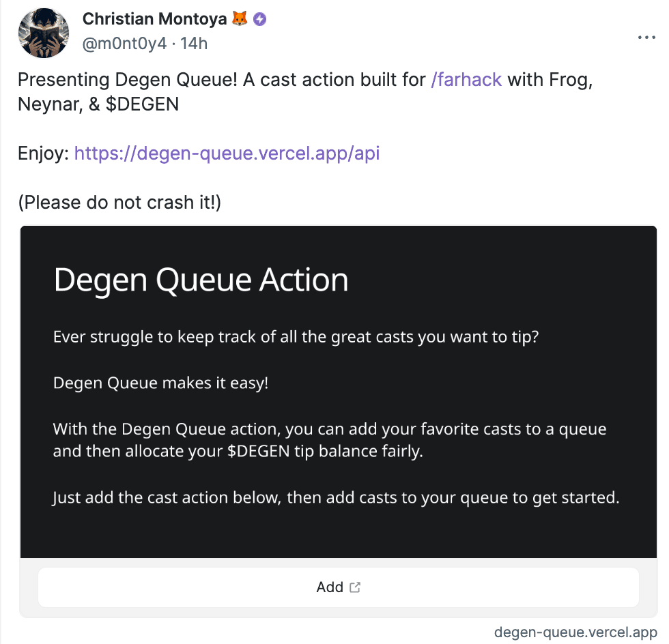Click the '$DEGEN tip balance fairly' paragraph

click(329, 440)
